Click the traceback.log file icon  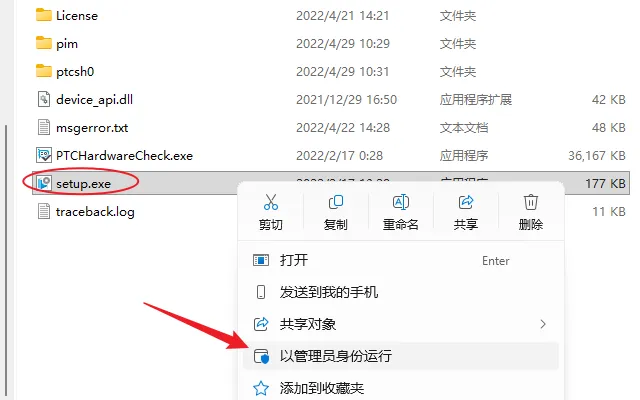(x=44, y=211)
